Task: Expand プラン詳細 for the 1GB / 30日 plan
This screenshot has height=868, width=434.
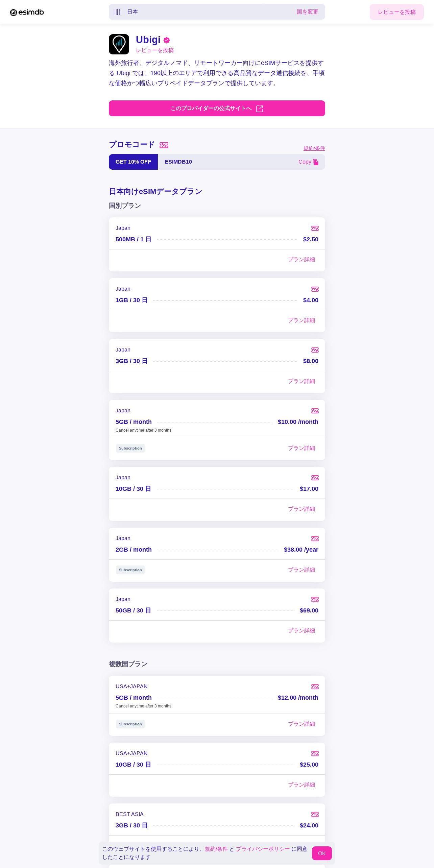Action: pos(301,320)
